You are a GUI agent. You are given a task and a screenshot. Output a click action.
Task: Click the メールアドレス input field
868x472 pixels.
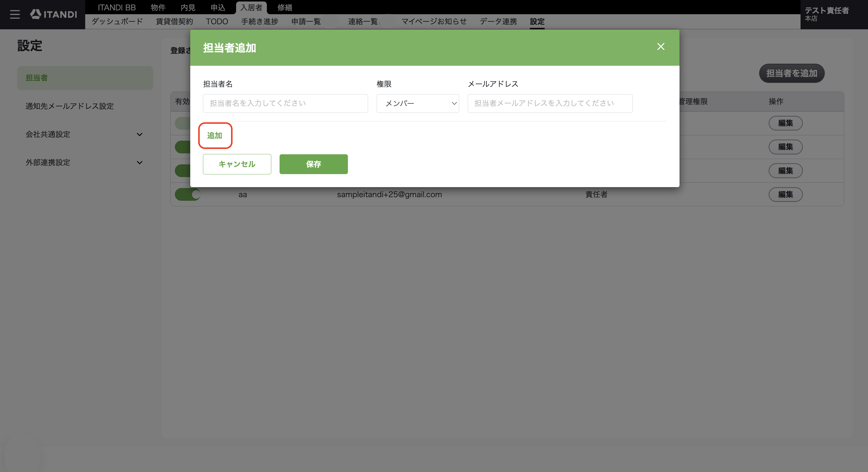550,104
